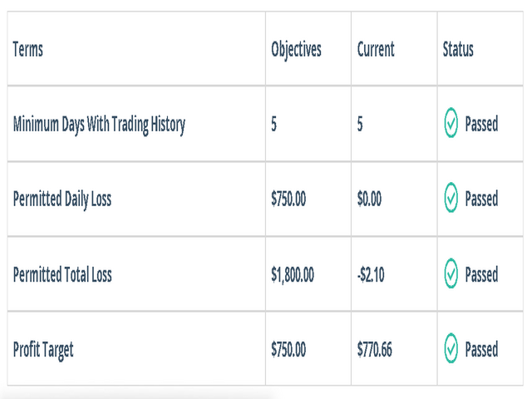This screenshot has width=532, height=399.
Task: Click the Permitted Daily Loss checkmark icon
Action: pos(451,198)
